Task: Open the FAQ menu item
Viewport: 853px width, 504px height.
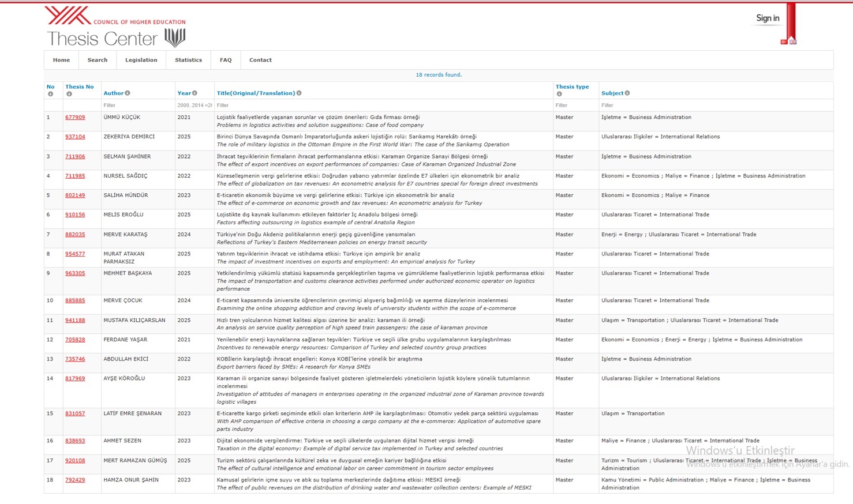Action: (226, 60)
